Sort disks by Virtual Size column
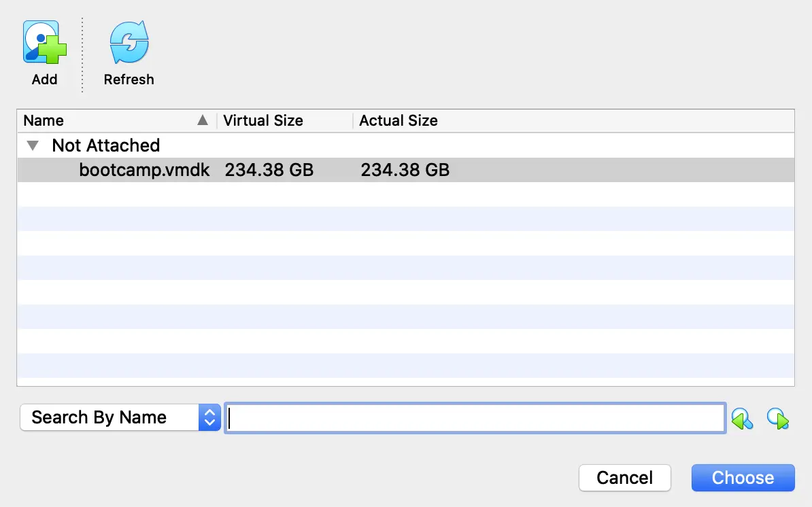812x507 pixels. point(263,120)
